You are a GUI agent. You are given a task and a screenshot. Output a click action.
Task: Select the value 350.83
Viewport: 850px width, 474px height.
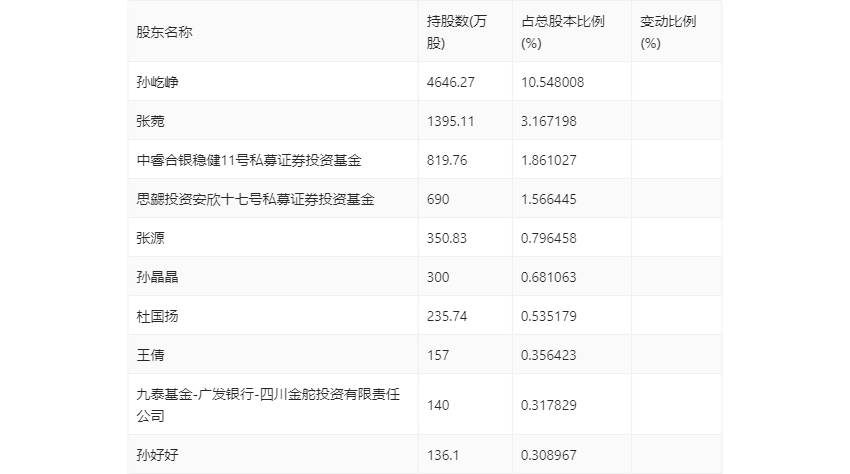447,238
